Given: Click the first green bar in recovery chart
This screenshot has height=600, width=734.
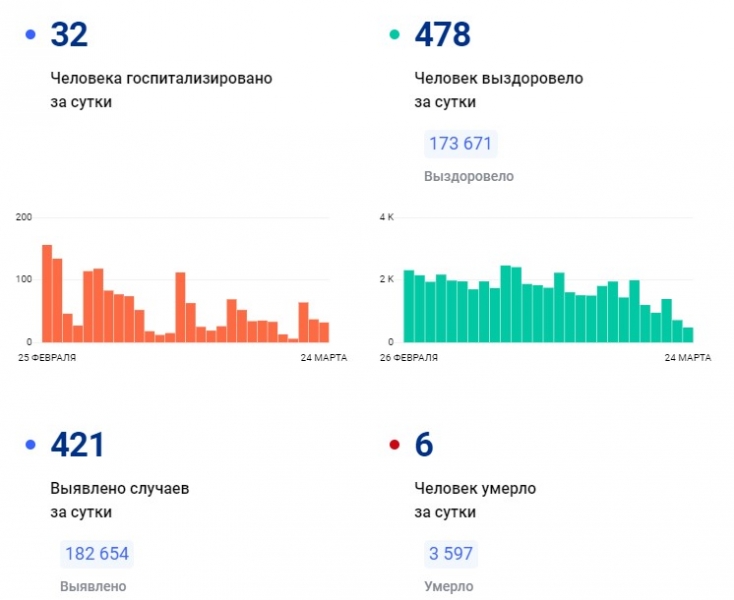Looking at the screenshot, I should click(x=409, y=306).
